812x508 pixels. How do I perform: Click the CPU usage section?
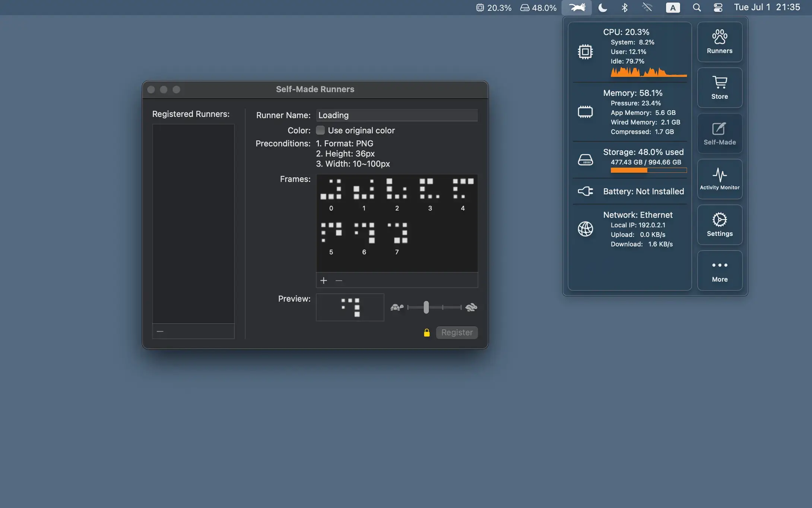[629, 52]
